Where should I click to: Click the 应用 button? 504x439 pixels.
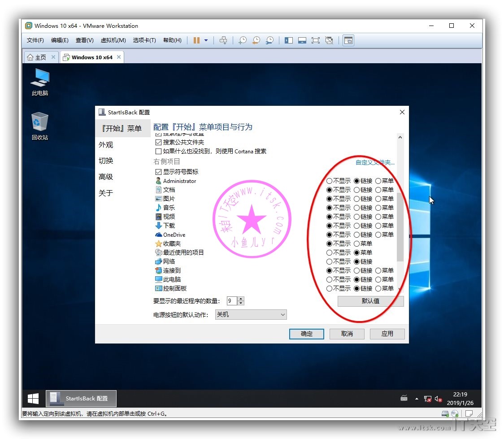click(387, 334)
